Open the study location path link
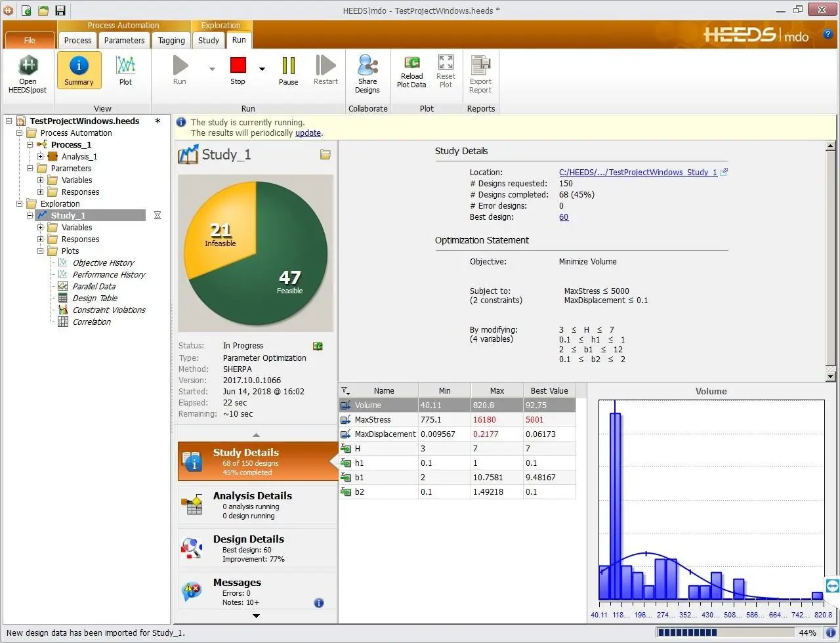 [638, 172]
